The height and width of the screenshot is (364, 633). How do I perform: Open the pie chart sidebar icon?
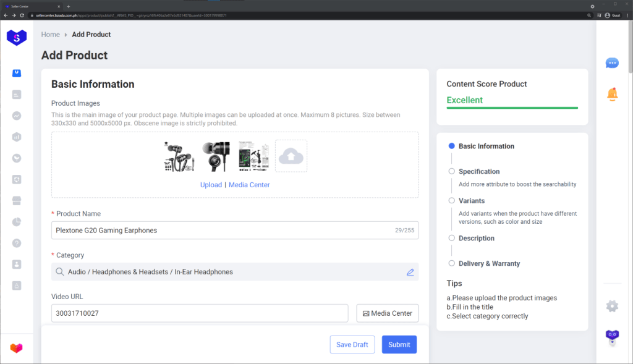pos(17,222)
